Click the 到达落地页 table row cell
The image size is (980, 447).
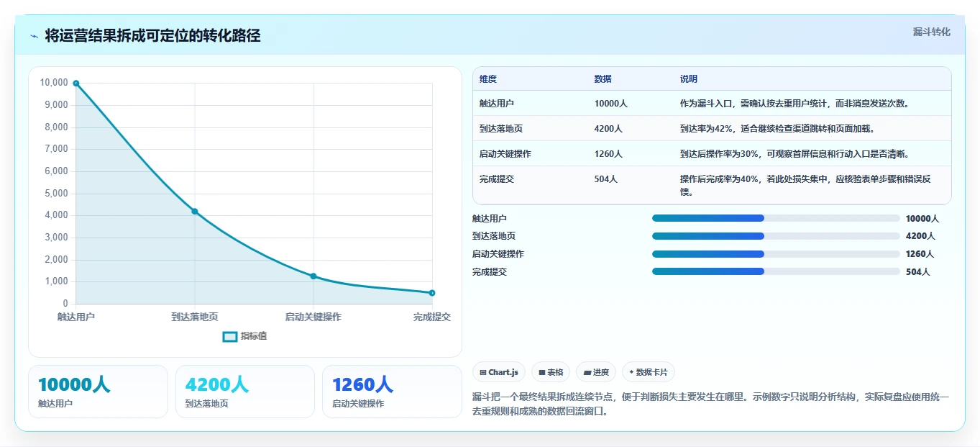pos(501,129)
